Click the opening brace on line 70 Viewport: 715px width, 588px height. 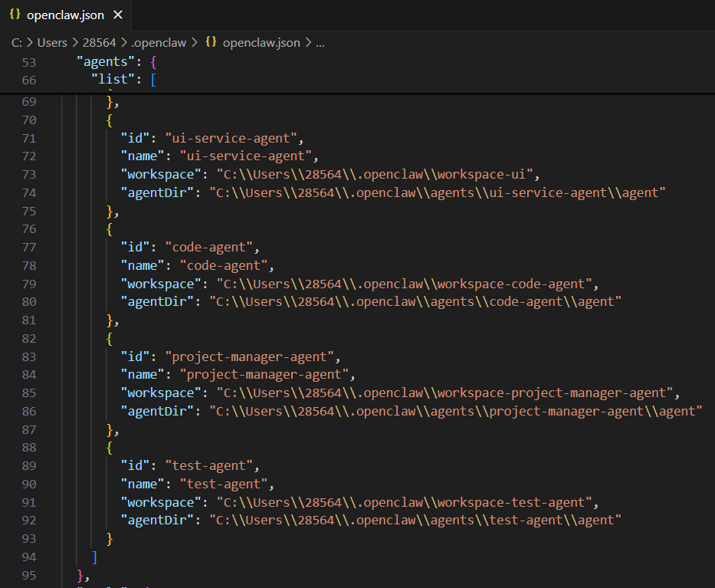[110, 120]
